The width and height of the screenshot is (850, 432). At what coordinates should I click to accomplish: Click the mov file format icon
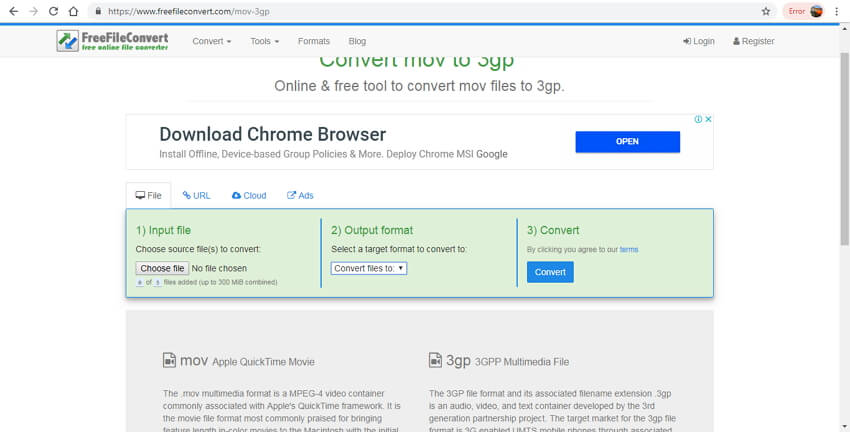(169, 360)
